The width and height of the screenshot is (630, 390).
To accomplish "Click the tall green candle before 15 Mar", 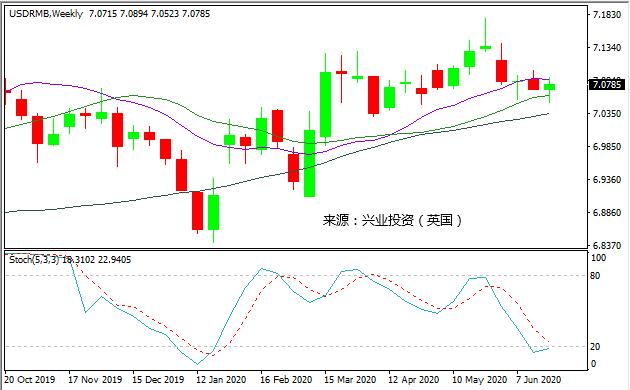I will point(309,163).
